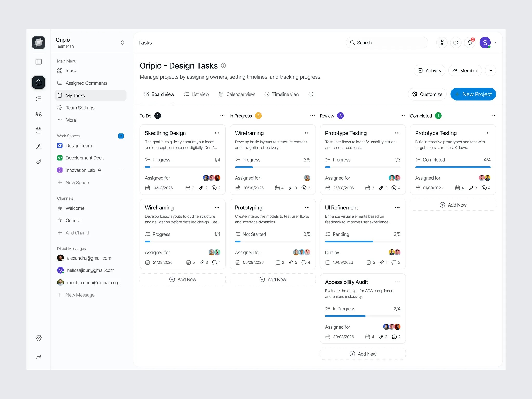Open Inbox in the Main Menu
The width and height of the screenshot is (532, 399).
tap(90, 71)
